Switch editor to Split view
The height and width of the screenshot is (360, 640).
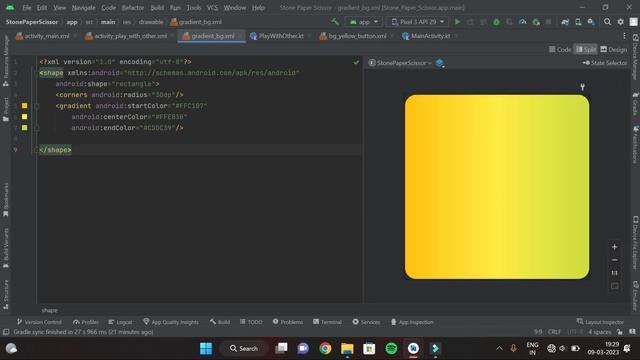586,49
